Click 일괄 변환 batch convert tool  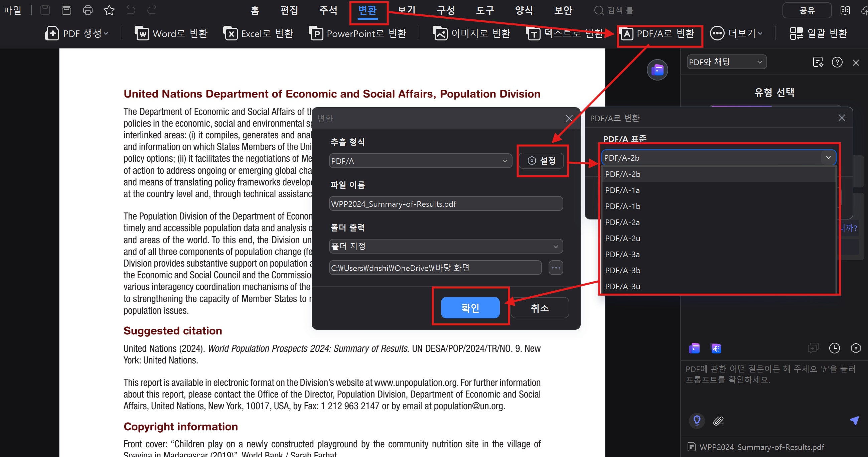819,33
